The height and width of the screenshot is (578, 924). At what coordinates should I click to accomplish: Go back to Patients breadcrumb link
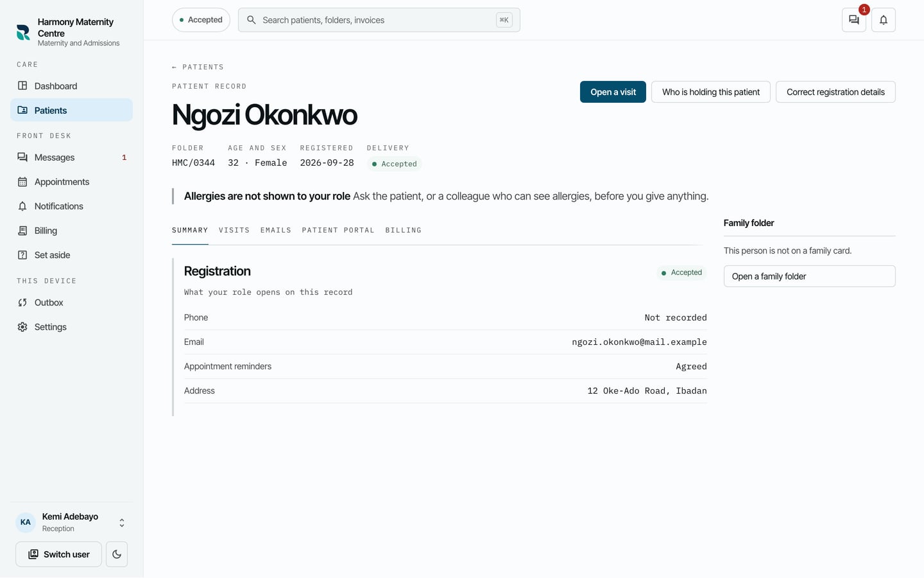tap(198, 67)
